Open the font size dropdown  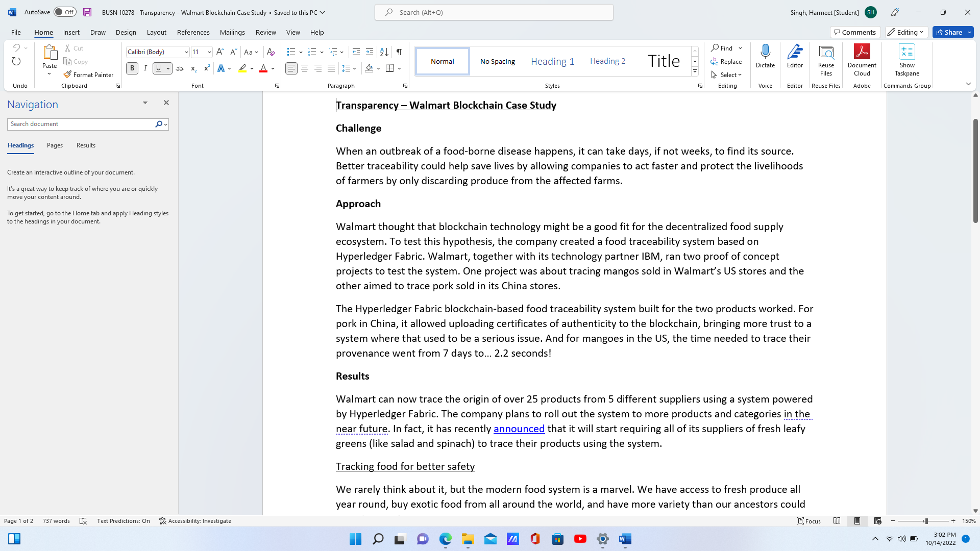click(209, 52)
